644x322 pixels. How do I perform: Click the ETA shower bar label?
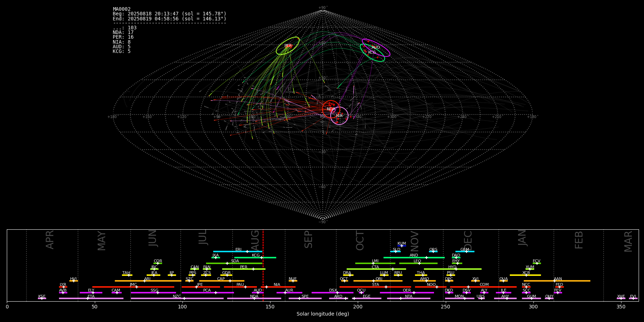tap(91, 297)
